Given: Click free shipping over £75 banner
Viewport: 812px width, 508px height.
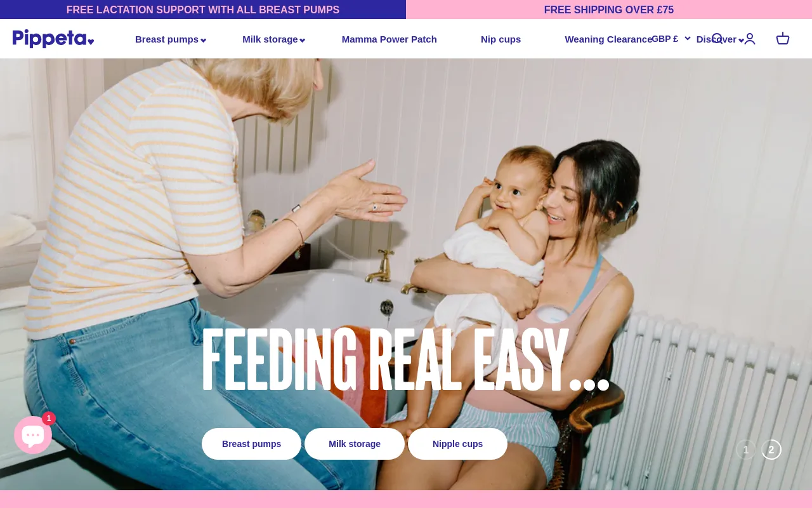Looking at the screenshot, I should [609, 10].
